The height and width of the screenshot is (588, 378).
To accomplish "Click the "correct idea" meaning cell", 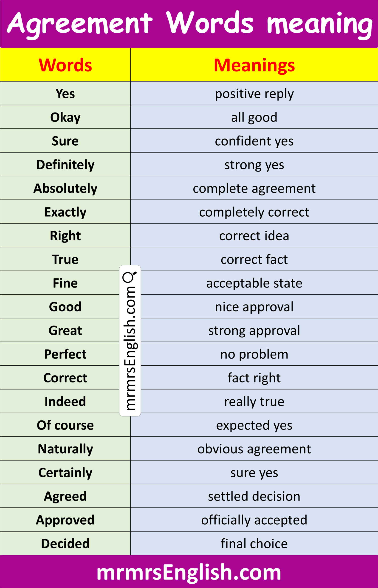I will coord(254,236).
